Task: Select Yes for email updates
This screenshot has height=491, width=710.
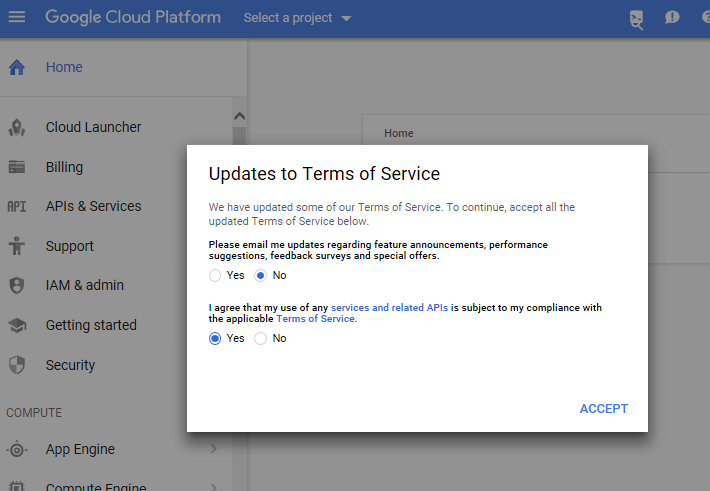Action: [215, 275]
